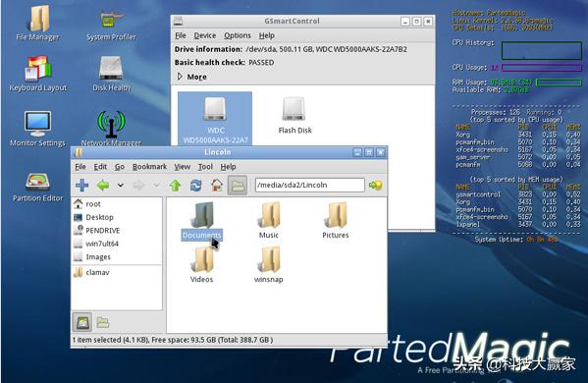Select WDC WD5000AAKS drive icon in GSmartControl
Screen dimensions: 588x383
[215, 119]
